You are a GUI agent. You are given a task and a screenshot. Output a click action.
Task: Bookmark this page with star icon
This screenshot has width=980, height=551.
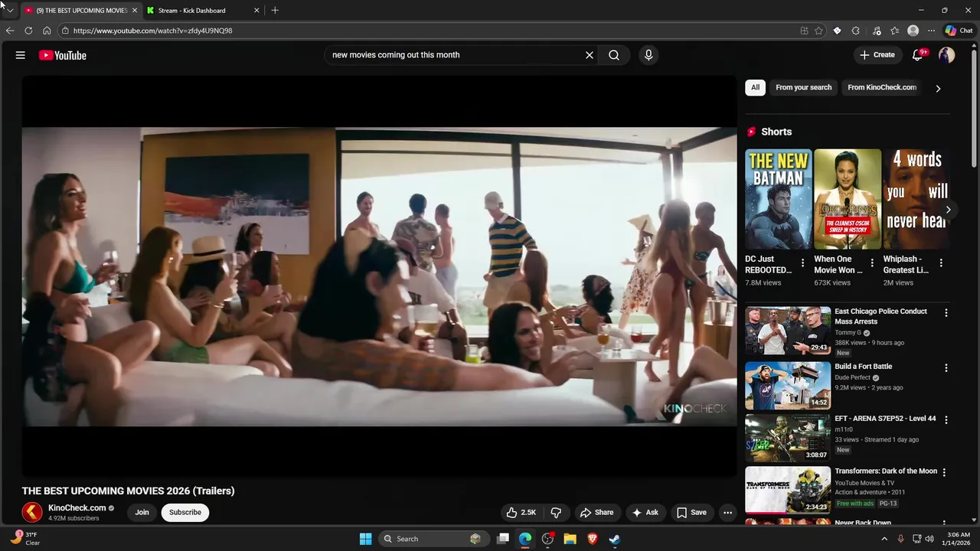coord(818,31)
